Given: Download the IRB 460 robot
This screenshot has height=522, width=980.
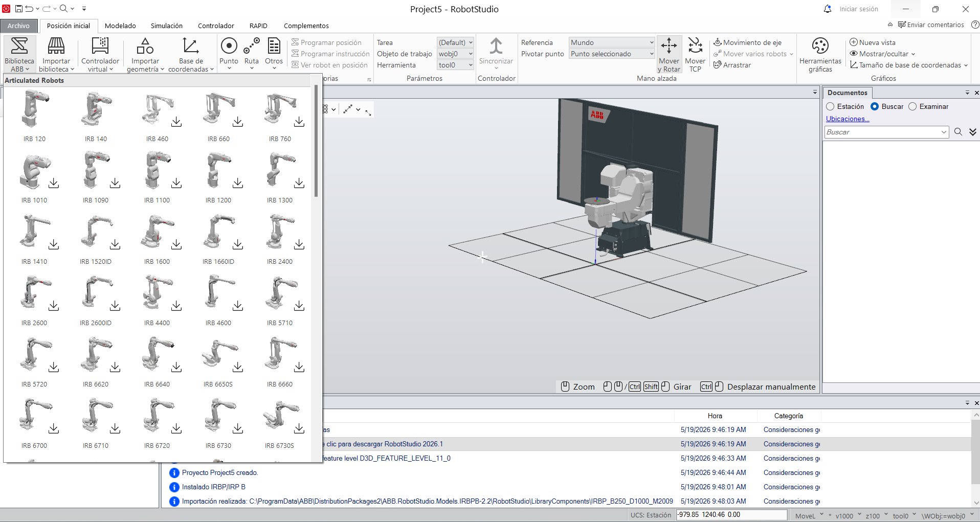Looking at the screenshot, I should pos(176,122).
